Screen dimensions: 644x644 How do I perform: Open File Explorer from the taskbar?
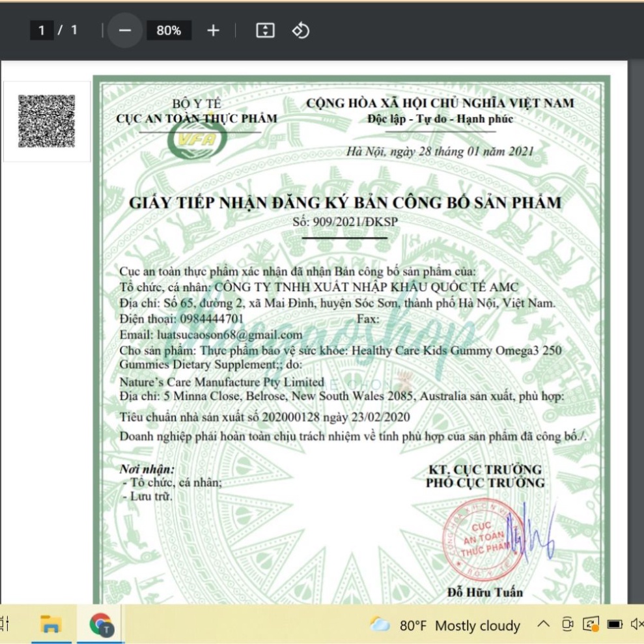point(51,625)
